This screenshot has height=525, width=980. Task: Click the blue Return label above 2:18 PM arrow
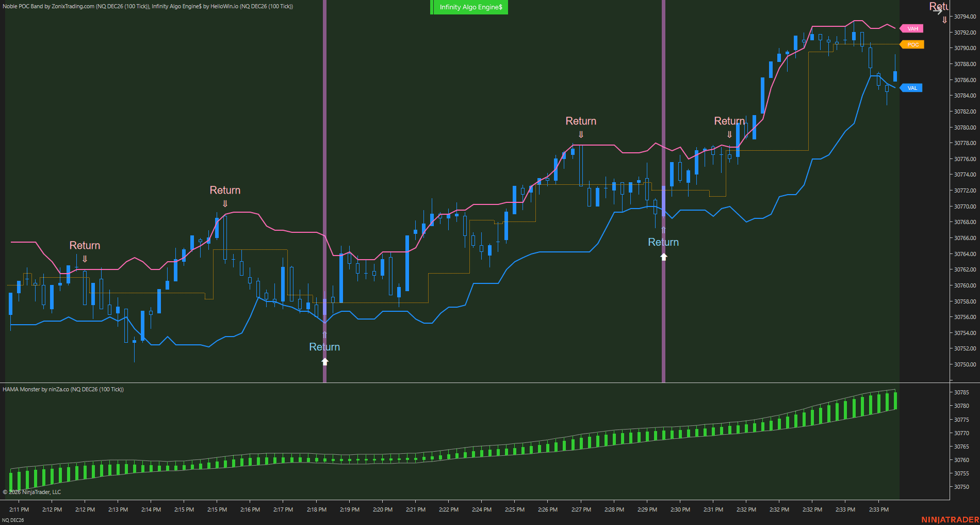(324, 347)
